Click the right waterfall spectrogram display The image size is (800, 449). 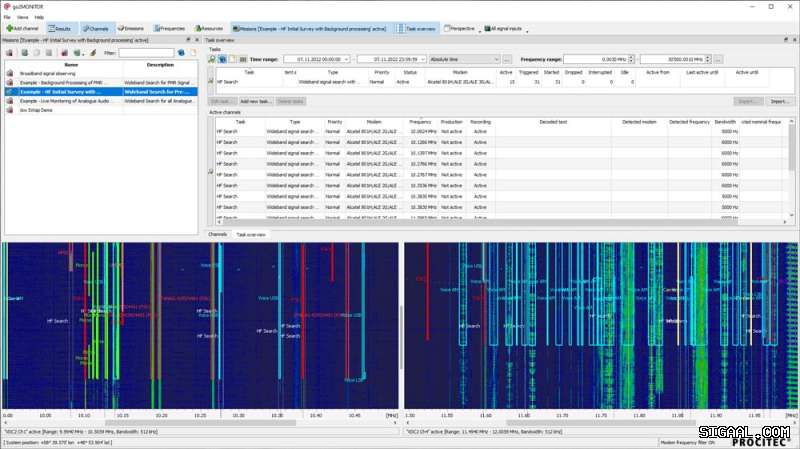(601, 326)
